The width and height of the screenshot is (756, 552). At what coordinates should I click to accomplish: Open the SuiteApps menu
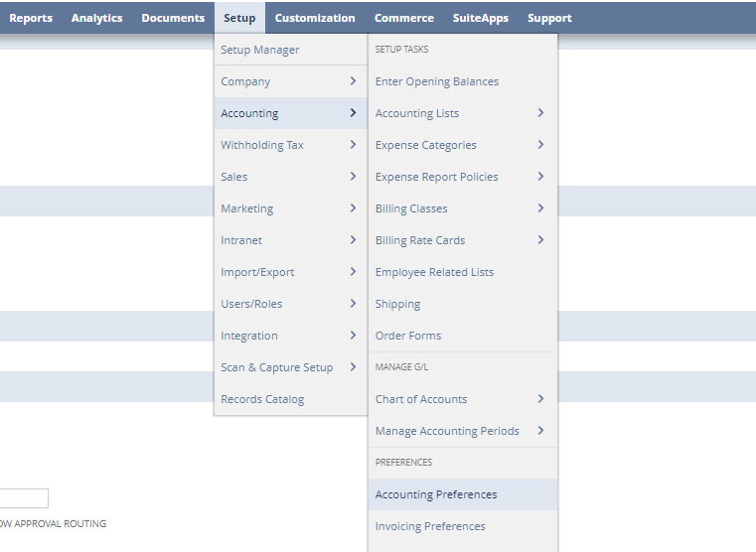[481, 18]
